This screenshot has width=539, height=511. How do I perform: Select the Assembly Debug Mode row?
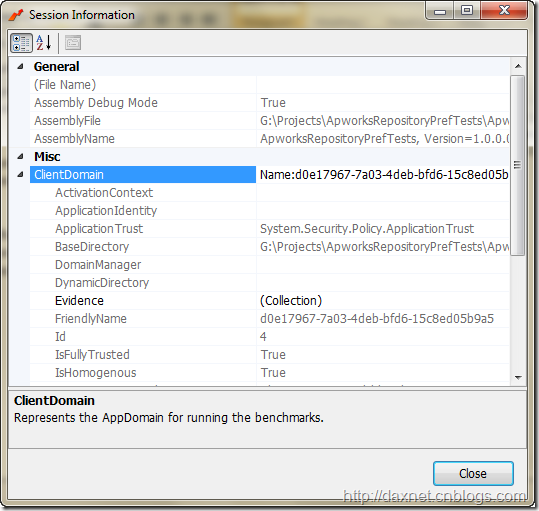[270, 102]
